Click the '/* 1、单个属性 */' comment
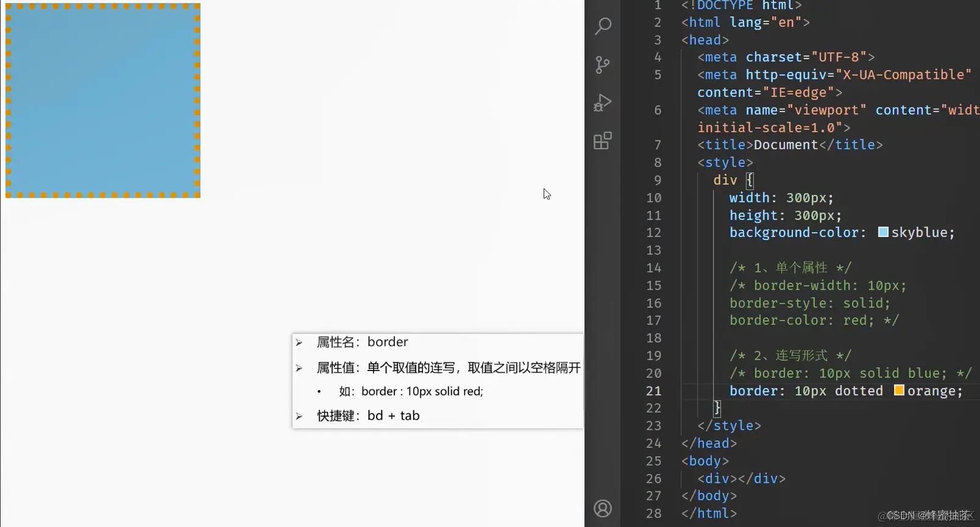Viewport: 980px width, 527px height. [x=790, y=267]
